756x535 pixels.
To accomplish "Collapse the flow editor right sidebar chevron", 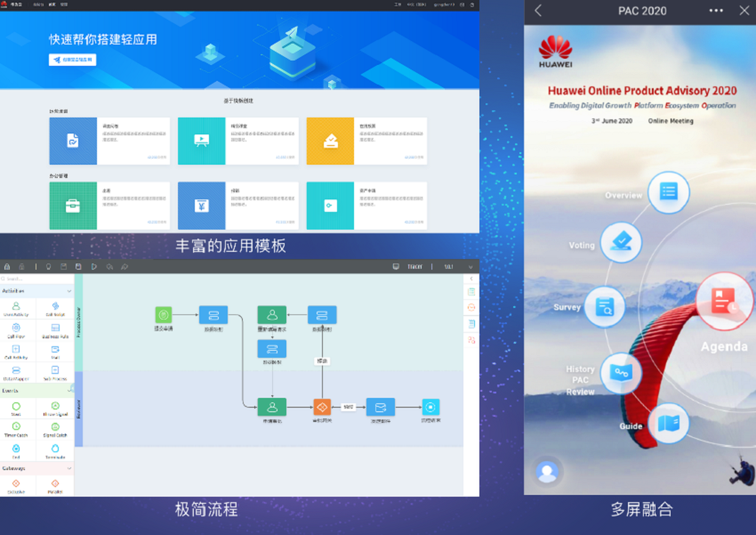I will pyautogui.click(x=471, y=279).
